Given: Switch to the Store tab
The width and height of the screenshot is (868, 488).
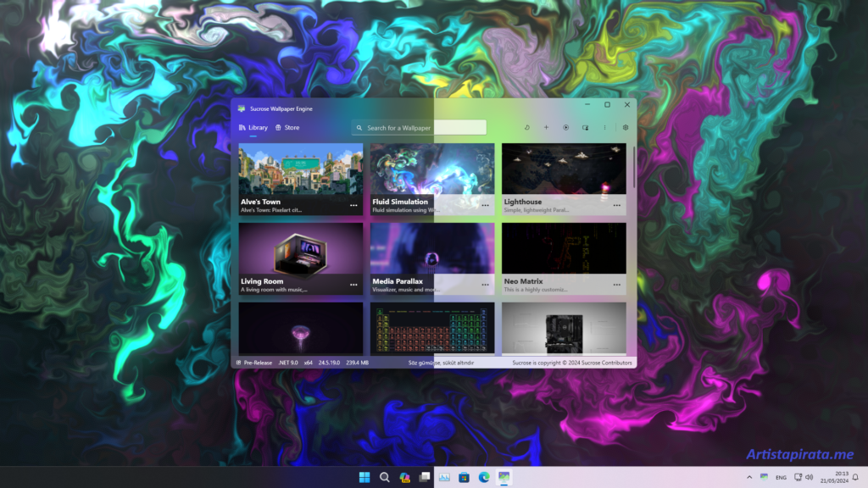Looking at the screenshot, I should coord(289,127).
